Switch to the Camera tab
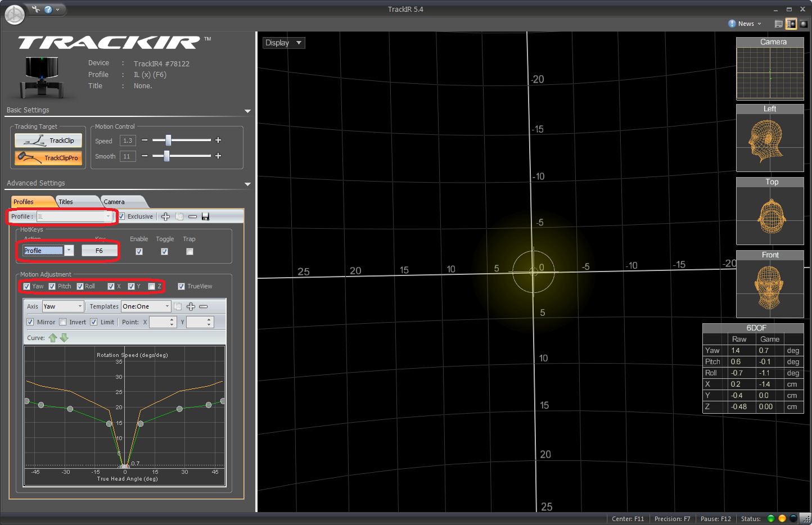 [123, 202]
